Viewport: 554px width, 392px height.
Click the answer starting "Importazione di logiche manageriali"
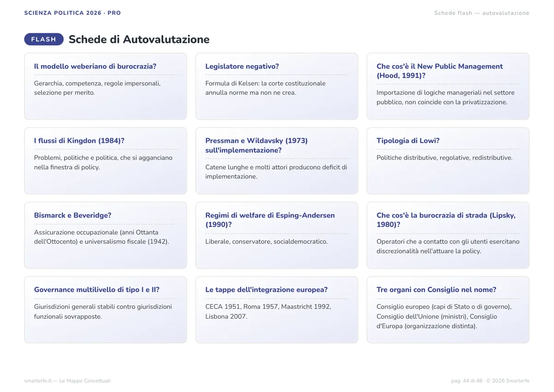point(446,97)
